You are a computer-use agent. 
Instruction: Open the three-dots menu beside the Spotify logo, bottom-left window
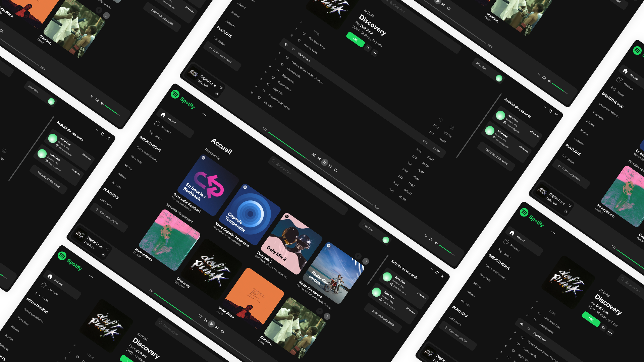[x=91, y=276]
